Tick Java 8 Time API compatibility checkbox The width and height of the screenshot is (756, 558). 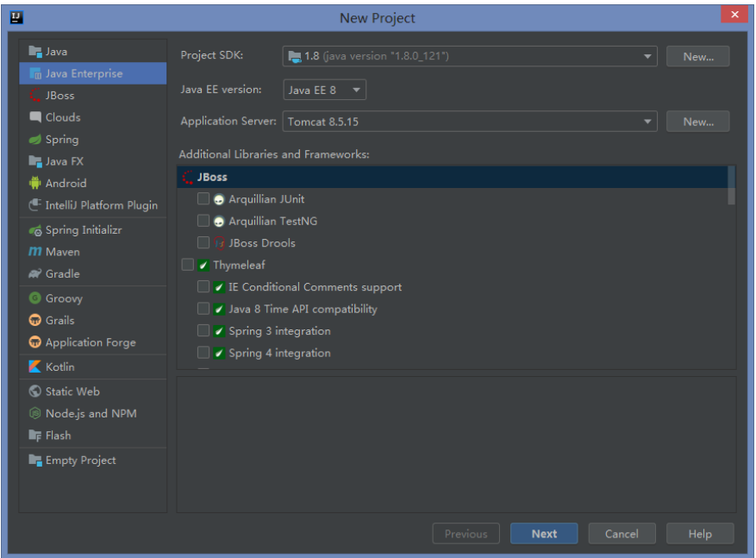pyautogui.click(x=203, y=309)
